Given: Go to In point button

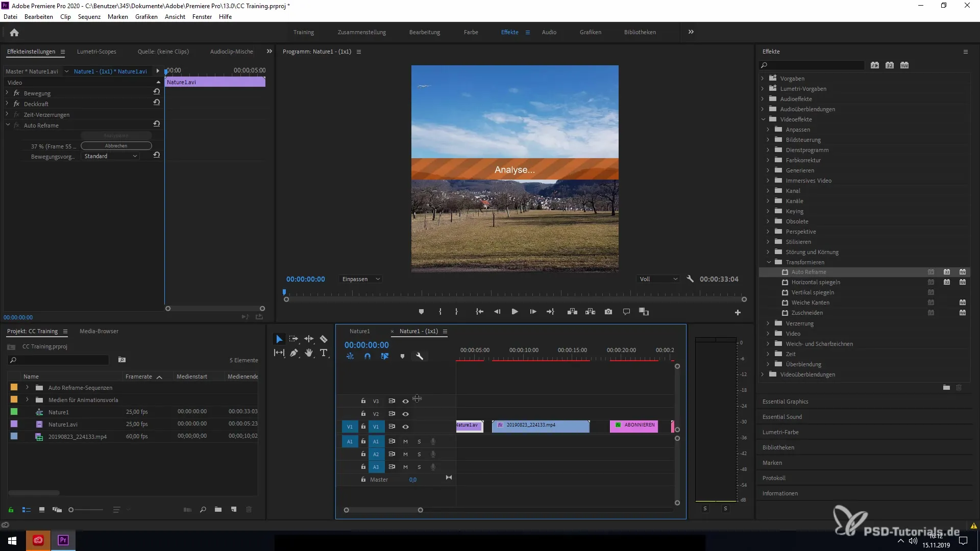Looking at the screenshot, I should point(479,312).
